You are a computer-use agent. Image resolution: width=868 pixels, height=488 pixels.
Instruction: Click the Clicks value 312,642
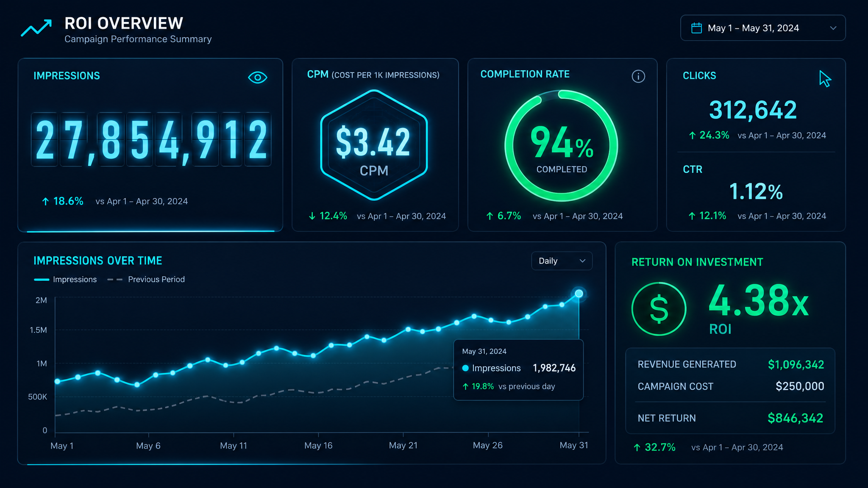753,110
